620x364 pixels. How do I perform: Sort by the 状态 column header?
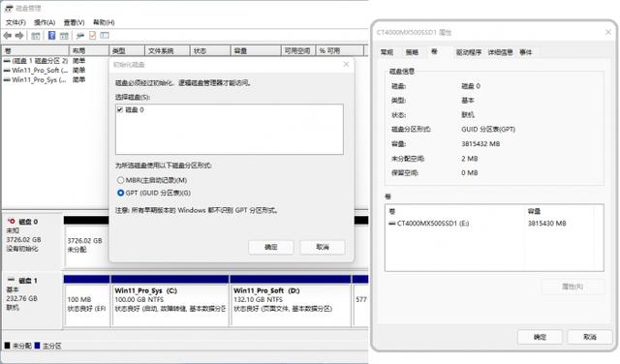[x=210, y=50]
